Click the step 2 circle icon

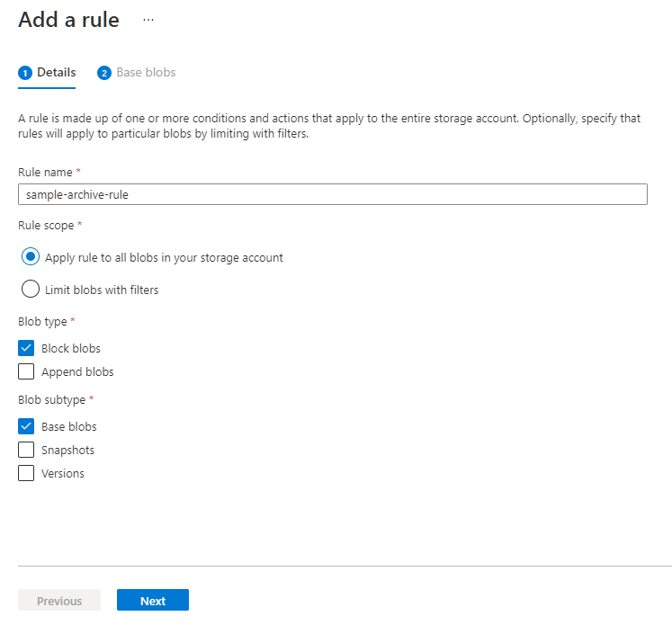(x=104, y=73)
